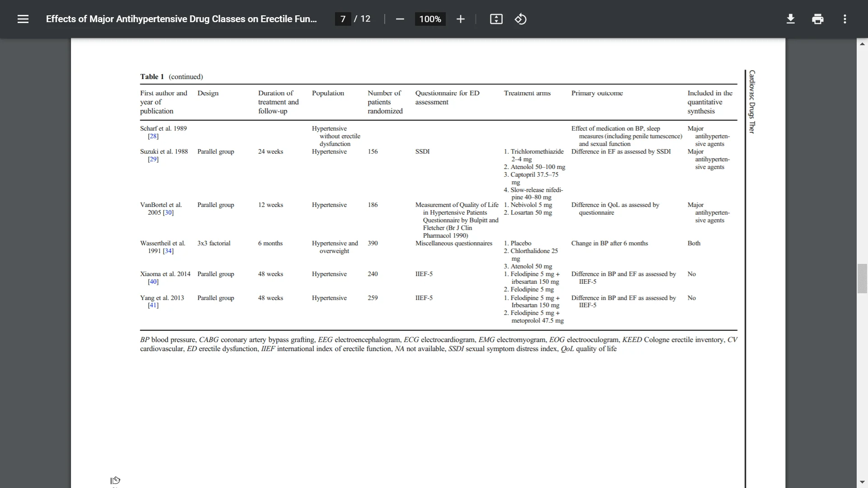868x488 pixels.
Task: Click the '156' patients cell
Action: (x=373, y=151)
